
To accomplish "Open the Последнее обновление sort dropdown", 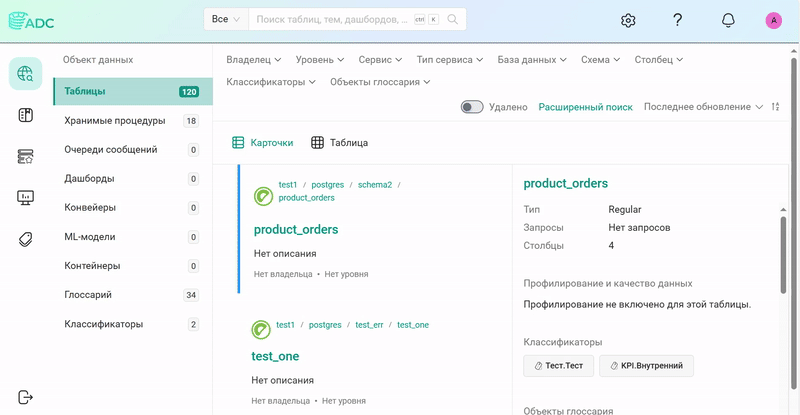I will point(703,107).
